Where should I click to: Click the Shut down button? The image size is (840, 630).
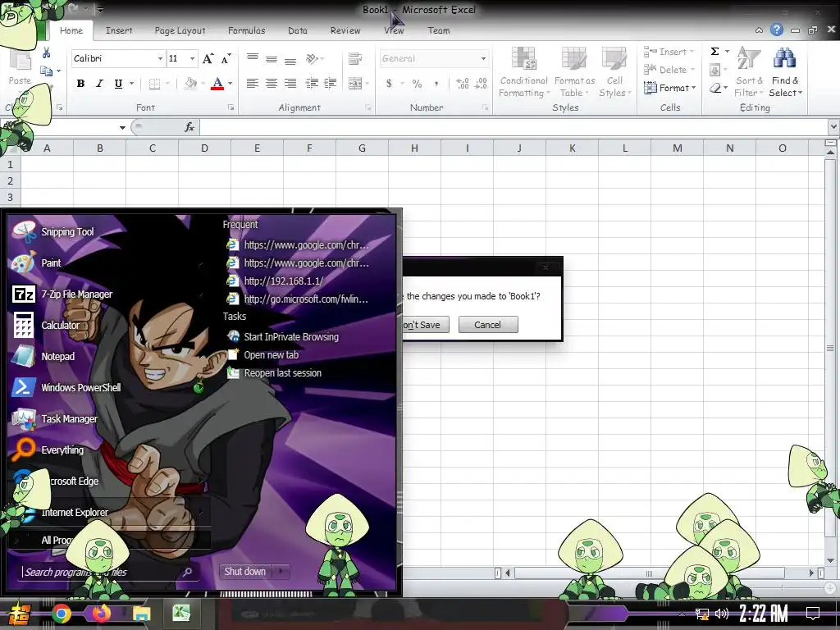pos(245,572)
